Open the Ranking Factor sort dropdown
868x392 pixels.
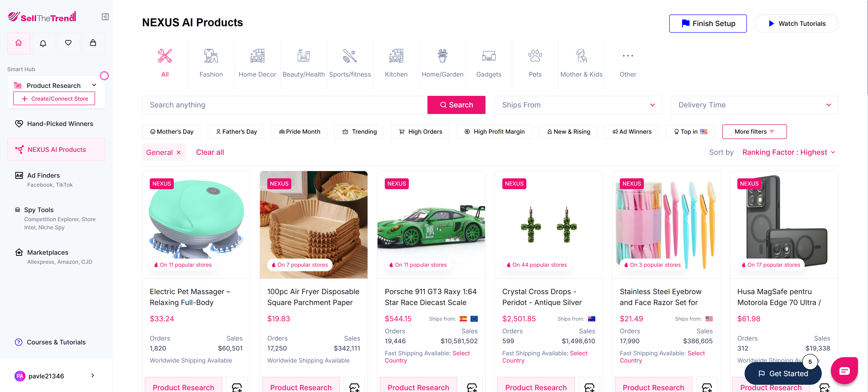789,152
